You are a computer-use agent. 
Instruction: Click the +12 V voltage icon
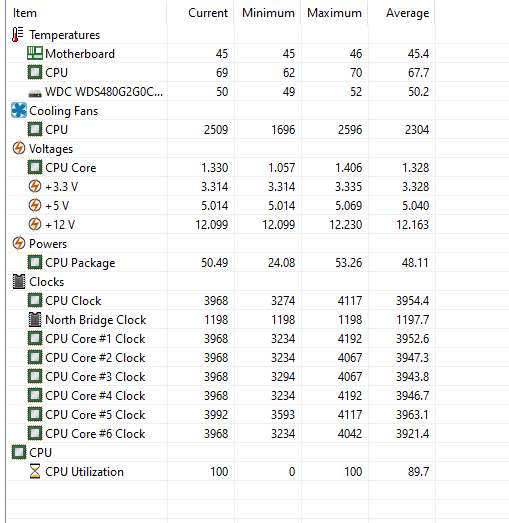pyautogui.click(x=35, y=224)
